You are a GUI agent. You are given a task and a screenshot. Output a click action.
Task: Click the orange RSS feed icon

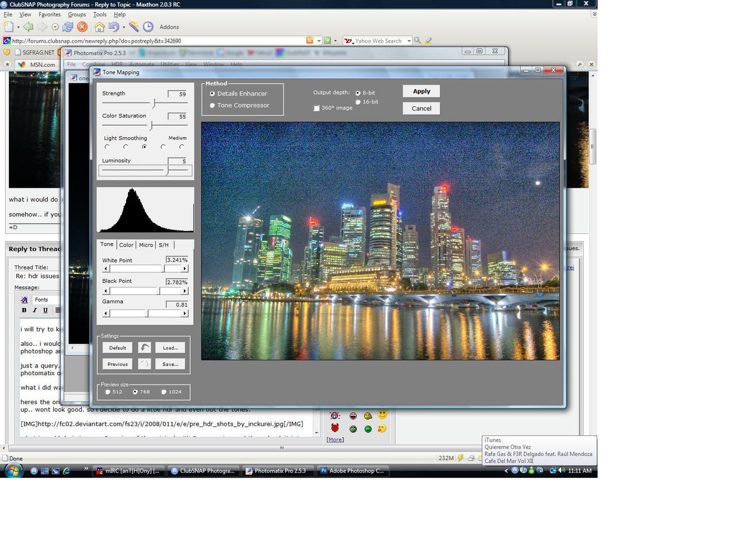[x=310, y=41]
